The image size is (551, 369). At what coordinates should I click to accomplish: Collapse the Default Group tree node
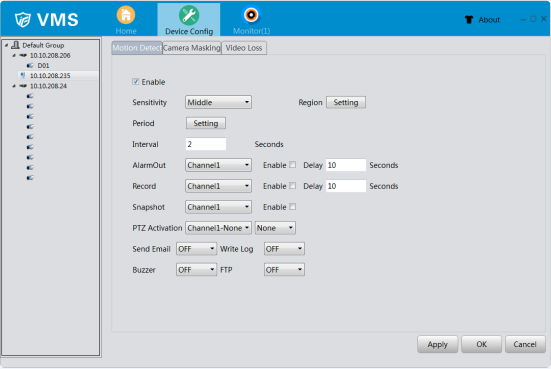6,45
